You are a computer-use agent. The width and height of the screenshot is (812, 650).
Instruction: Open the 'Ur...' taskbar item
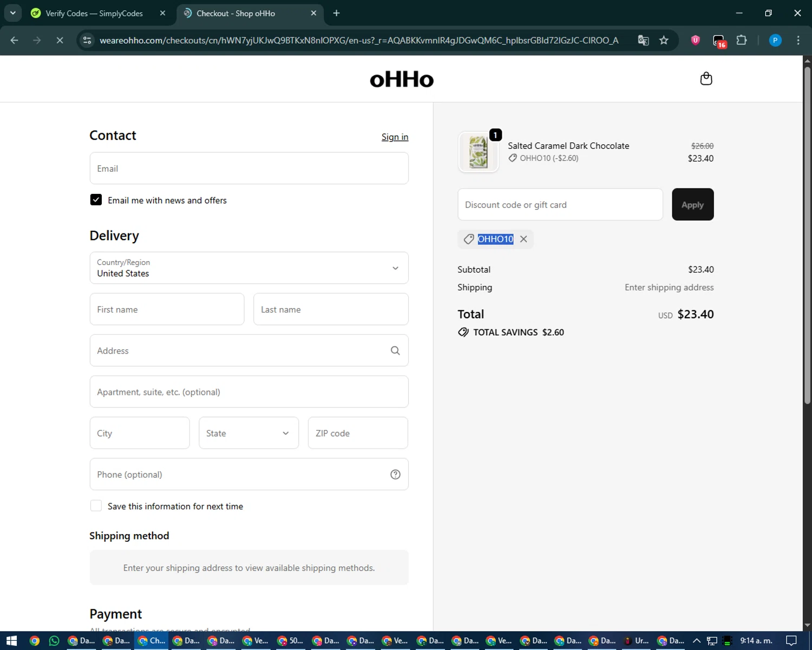pos(636,641)
